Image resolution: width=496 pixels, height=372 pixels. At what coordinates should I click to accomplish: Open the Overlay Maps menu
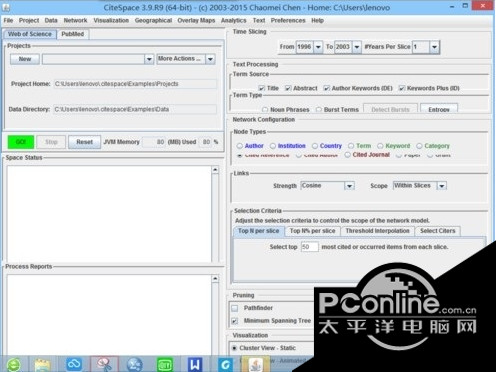pyautogui.click(x=196, y=20)
